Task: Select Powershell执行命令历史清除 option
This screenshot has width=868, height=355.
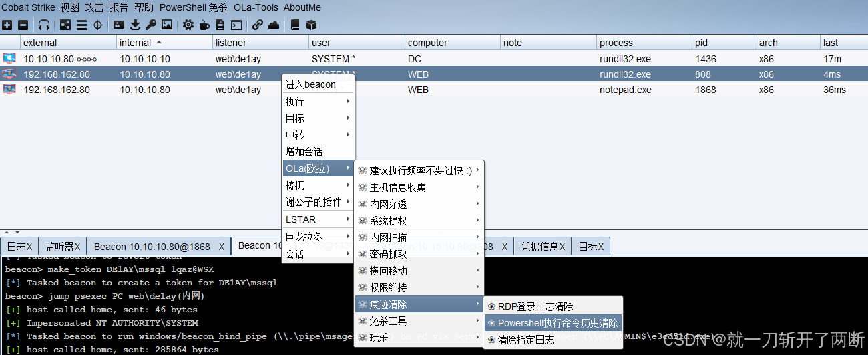Action: pyautogui.click(x=553, y=323)
